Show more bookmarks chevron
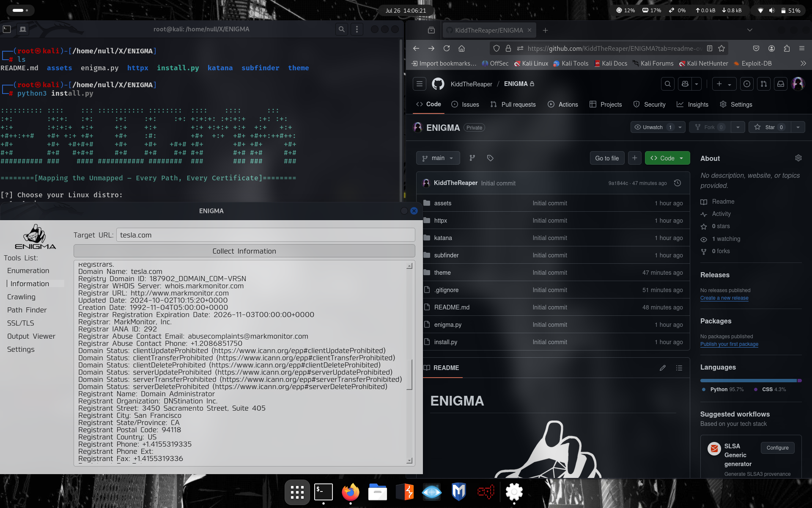The width and height of the screenshot is (812, 508). tap(803, 63)
